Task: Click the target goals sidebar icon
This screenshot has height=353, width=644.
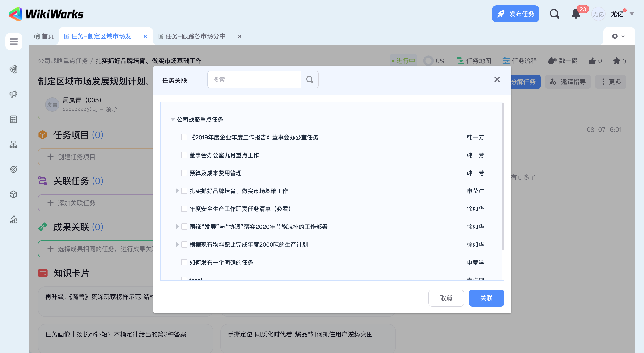Action: (13, 169)
